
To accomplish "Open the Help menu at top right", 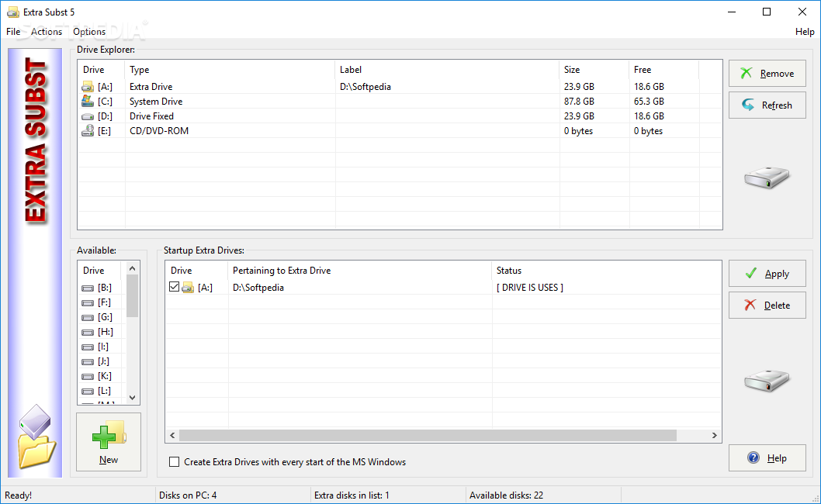I will pyautogui.click(x=805, y=31).
